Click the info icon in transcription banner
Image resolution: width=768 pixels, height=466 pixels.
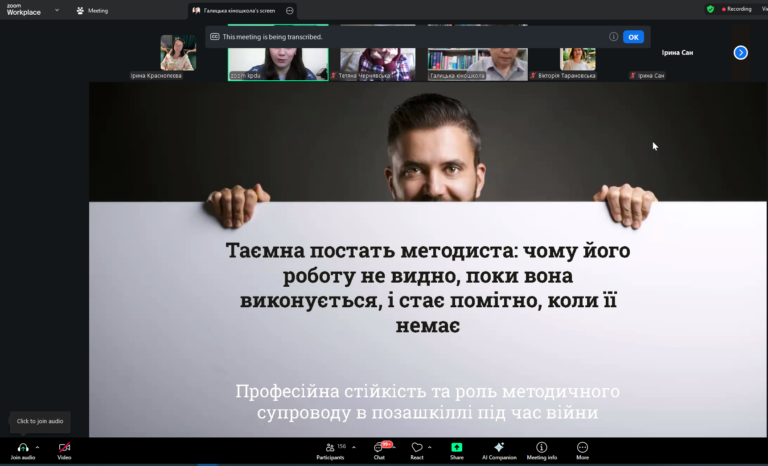pyautogui.click(x=613, y=37)
